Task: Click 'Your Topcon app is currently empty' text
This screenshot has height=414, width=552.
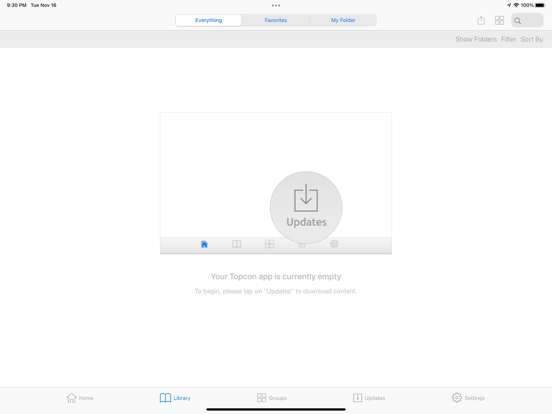Action: (276, 276)
